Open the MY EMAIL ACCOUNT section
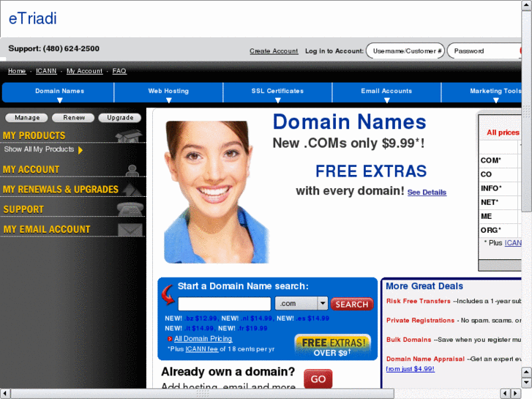This screenshot has width=532, height=399. [x=47, y=230]
